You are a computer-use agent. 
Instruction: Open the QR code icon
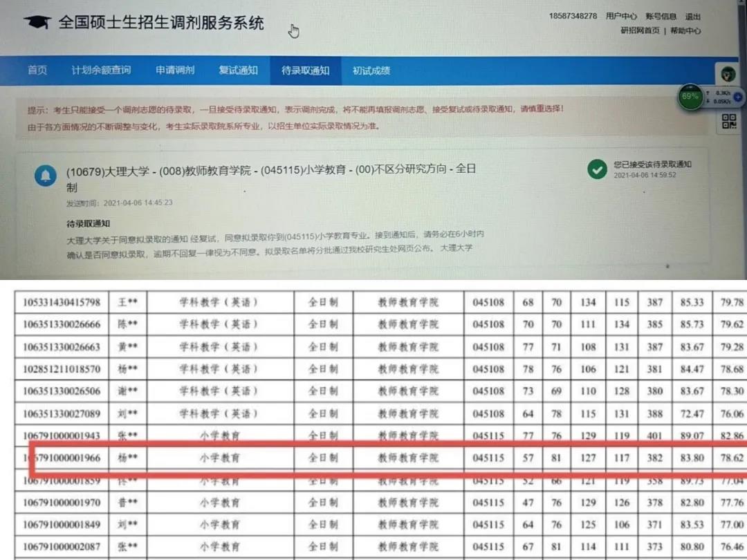[x=728, y=122]
